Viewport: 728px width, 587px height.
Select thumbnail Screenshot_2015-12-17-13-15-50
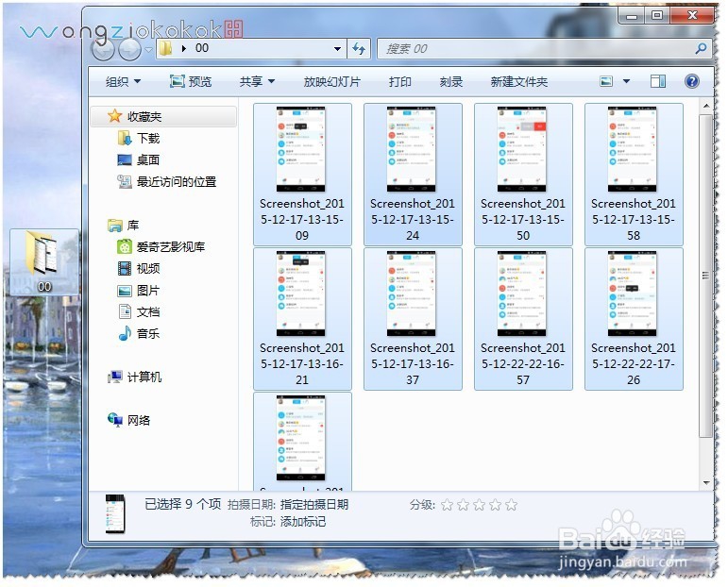pyautogui.click(x=523, y=175)
